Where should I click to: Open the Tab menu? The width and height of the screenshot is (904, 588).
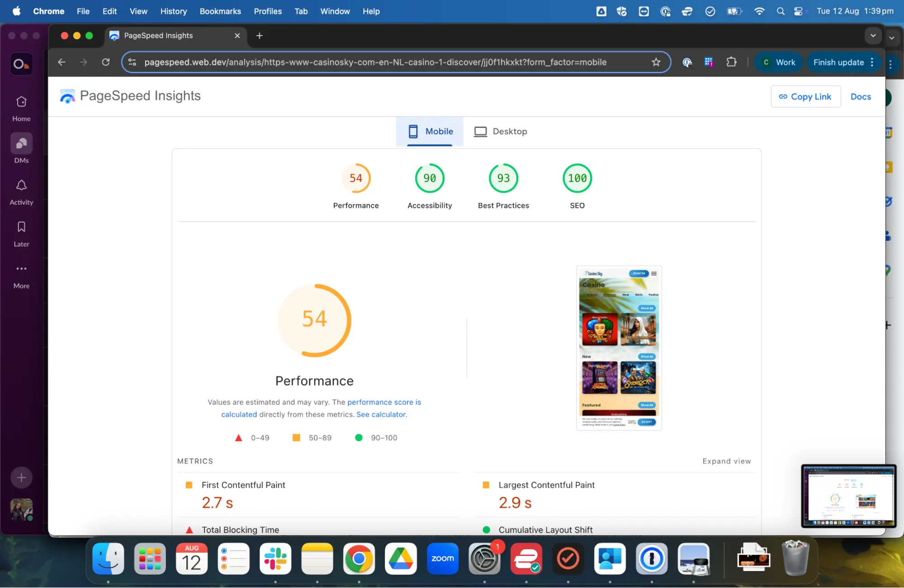pyautogui.click(x=301, y=11)
